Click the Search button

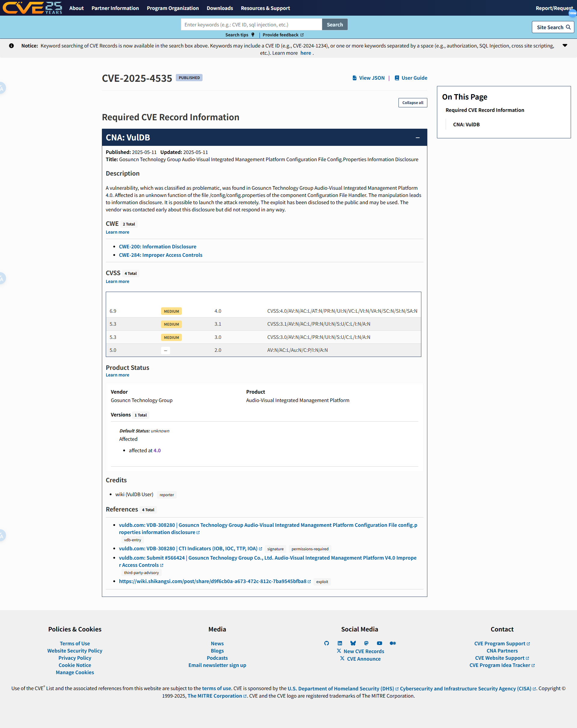[x=335, y=24]
